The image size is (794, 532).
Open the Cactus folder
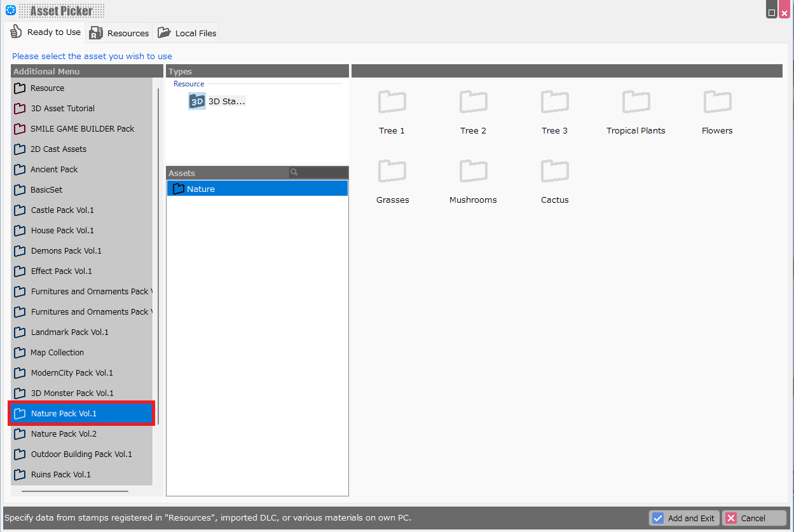point(554,172)
